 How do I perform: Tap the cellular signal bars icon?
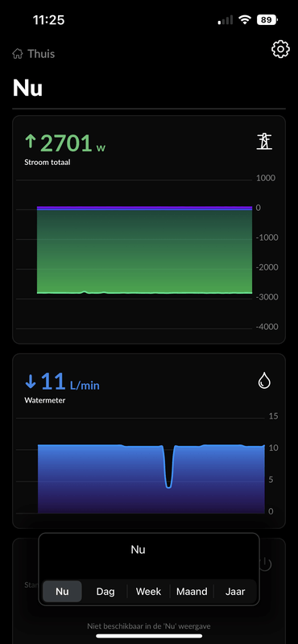pyautogui.click(x=226, y=19)
